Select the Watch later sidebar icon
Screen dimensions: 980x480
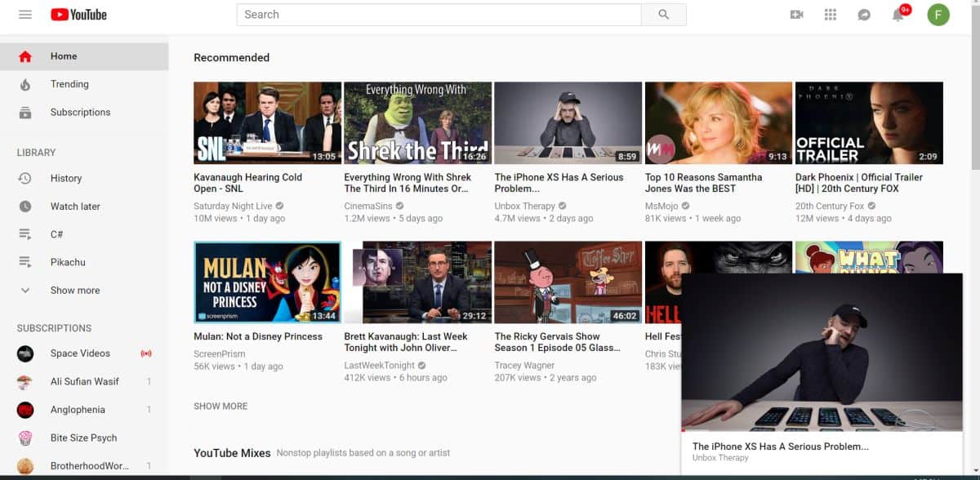(24, 206)
